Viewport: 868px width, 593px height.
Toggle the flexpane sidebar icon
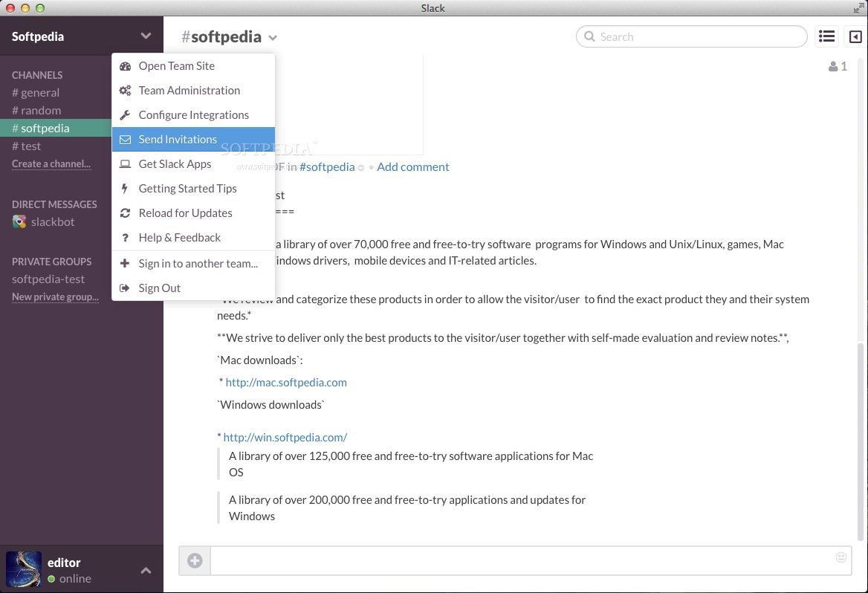coord(855,36)
